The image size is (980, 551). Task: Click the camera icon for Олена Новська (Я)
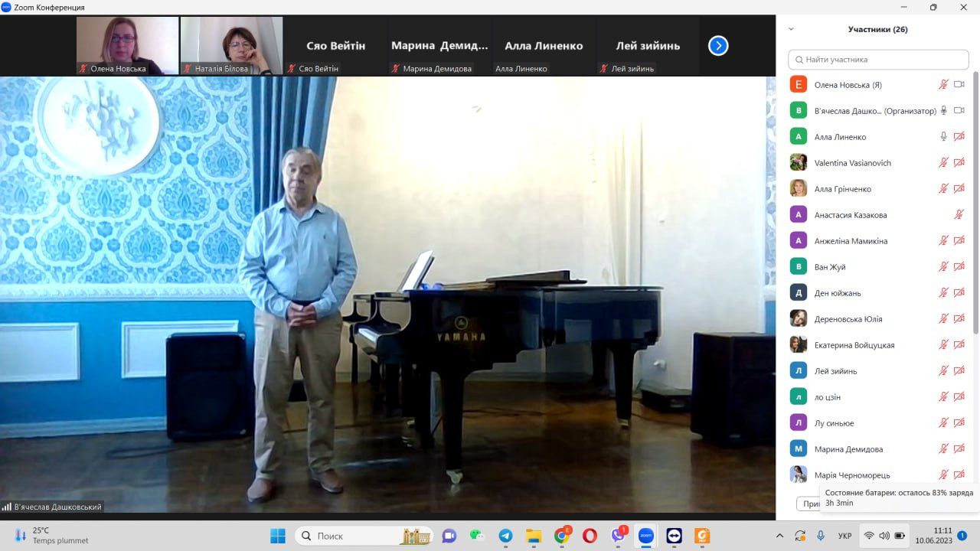pyautogui.click(x=959, y=85)
